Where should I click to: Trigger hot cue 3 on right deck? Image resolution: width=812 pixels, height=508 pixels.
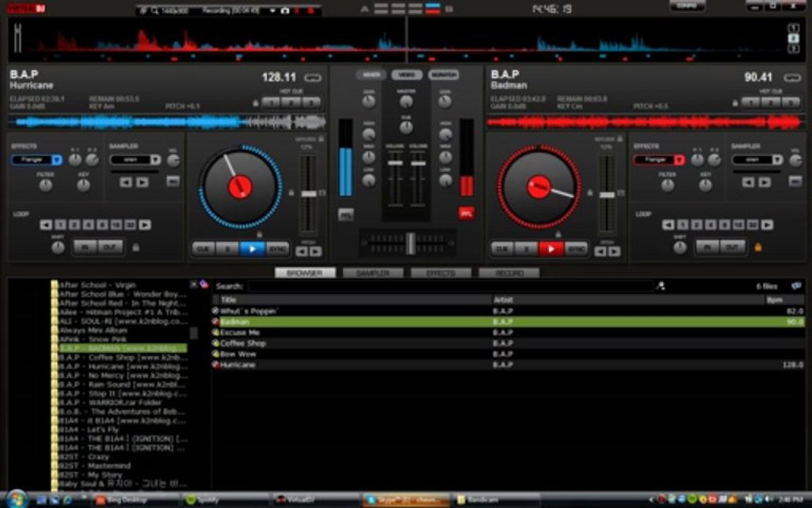pyautogui.click(x=790, y=102)
